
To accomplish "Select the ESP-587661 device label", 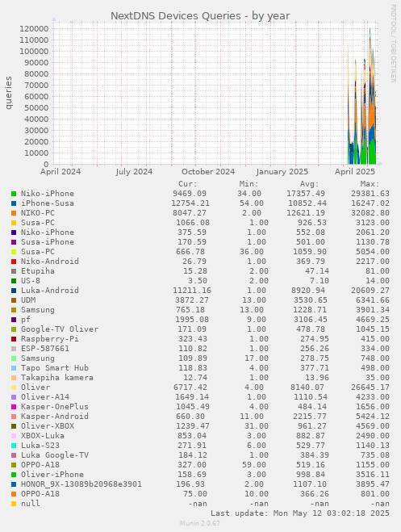I will (45, 349).
